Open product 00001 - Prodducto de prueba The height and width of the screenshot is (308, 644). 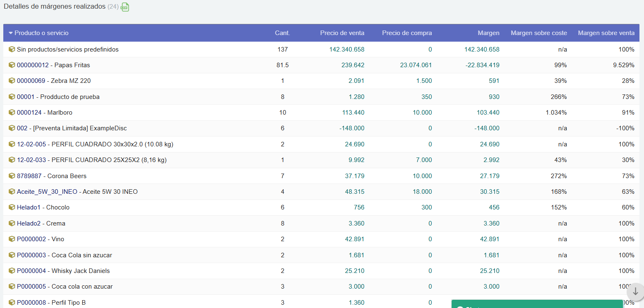tap(58, 97)
